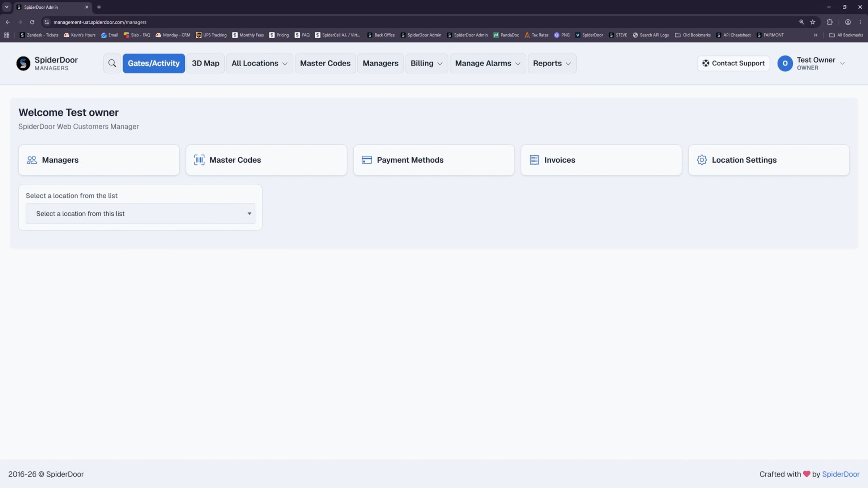Click the site information icon in address bar

(47, 22)
